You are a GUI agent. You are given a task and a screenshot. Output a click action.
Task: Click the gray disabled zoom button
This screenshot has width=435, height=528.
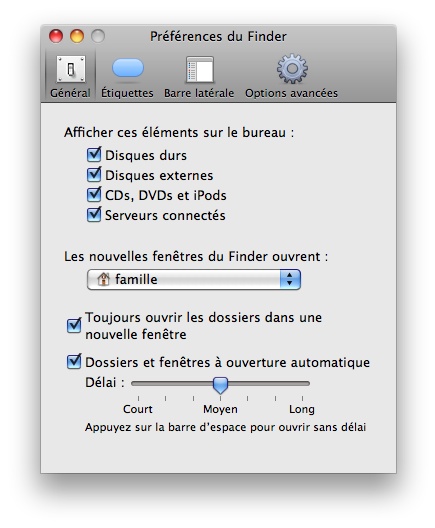click(98, 36)
